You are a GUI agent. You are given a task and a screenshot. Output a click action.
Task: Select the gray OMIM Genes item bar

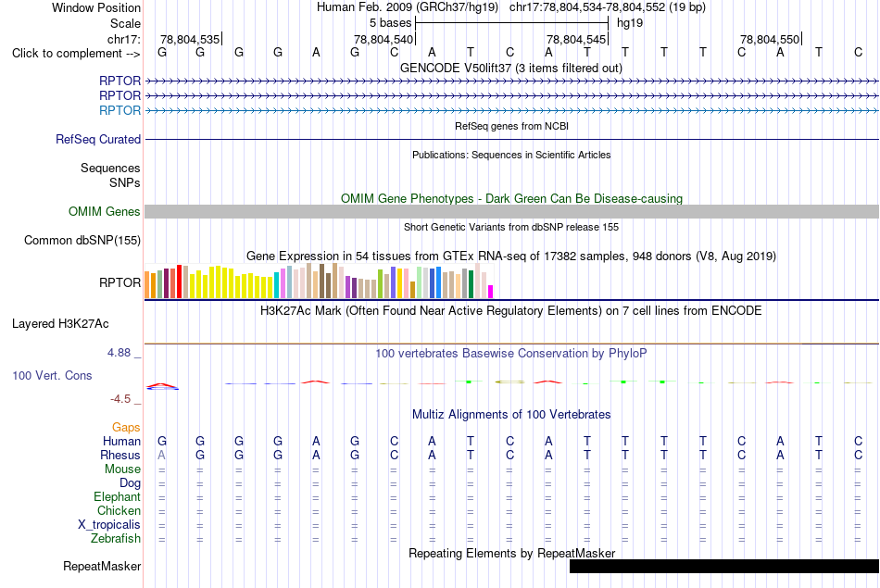[511, 211]
